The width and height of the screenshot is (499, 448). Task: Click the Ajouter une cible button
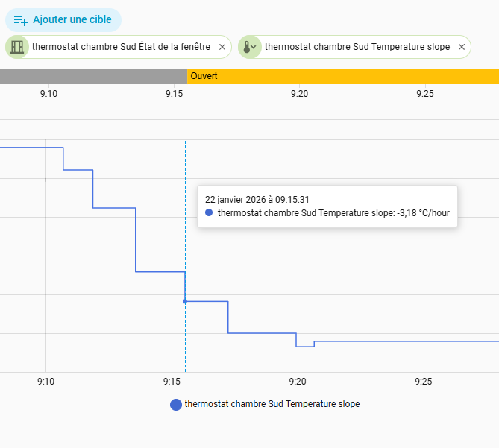click(x=72, y=20)
